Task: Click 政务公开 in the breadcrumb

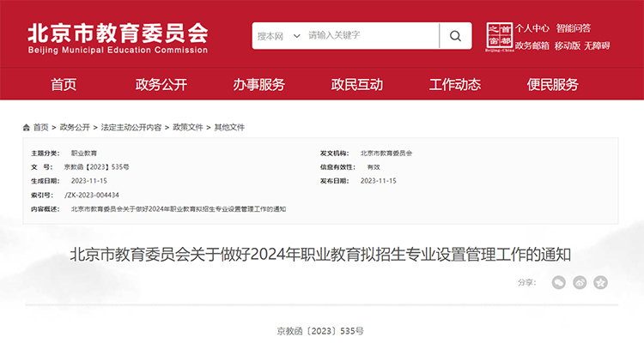Action: [75, 128]
